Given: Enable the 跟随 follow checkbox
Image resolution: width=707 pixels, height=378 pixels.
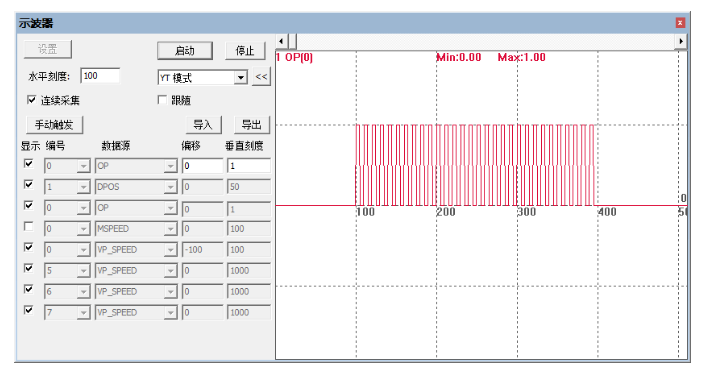Looking at the screenshot, I should [162, 100].
